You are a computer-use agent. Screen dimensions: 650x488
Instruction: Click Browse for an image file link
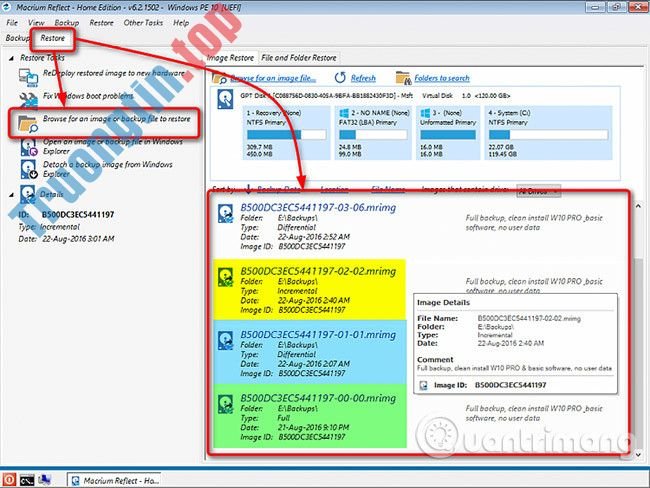[273, 78]
